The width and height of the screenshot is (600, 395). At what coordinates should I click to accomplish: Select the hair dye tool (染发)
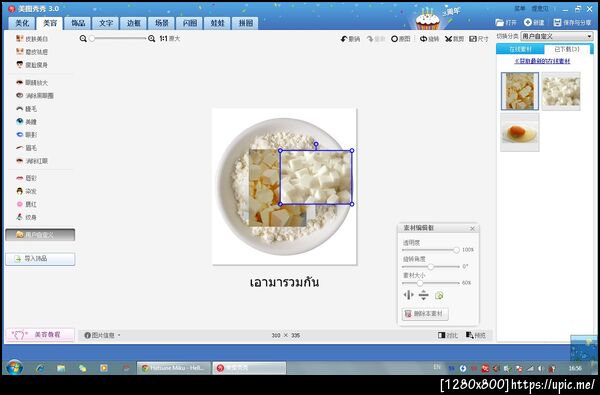click(x=27, y=191)
